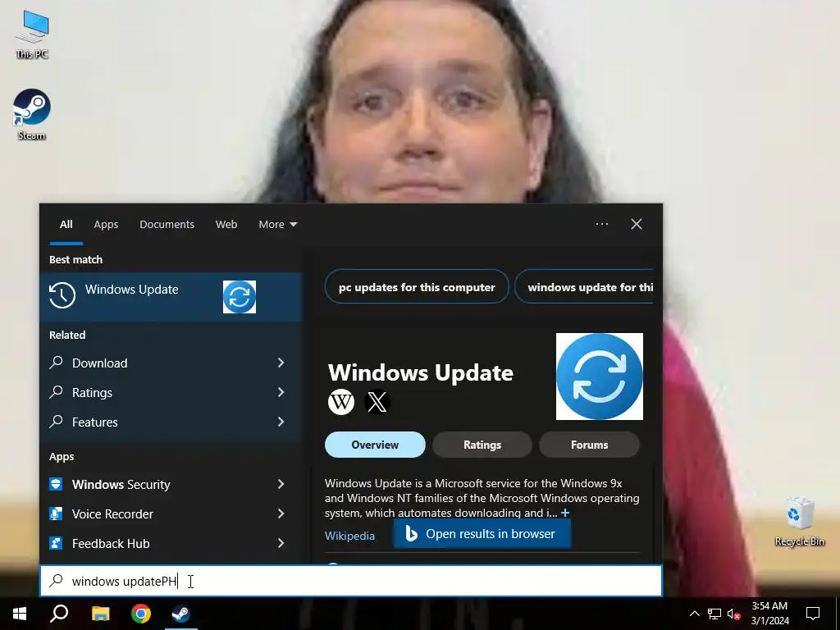This screenshot has width=840, height=630.
Task: Open the More filter dropdown
Action: pos(277,225)
